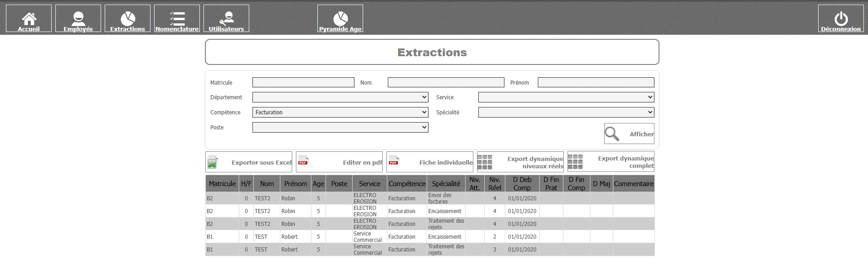Click Exporter sous Excel text
Viewport: 868px width, 273px height.
[262, 162]
